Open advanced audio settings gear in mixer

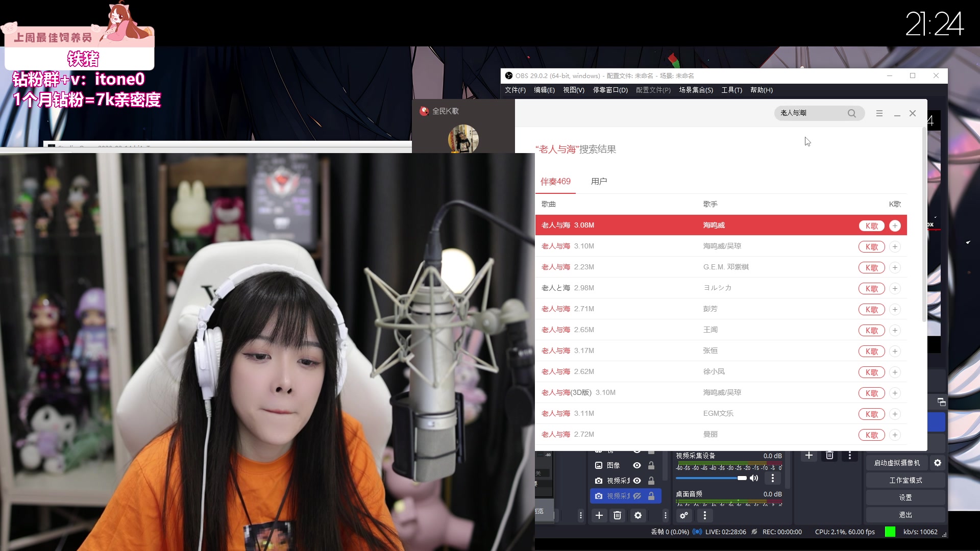(684, 516)
